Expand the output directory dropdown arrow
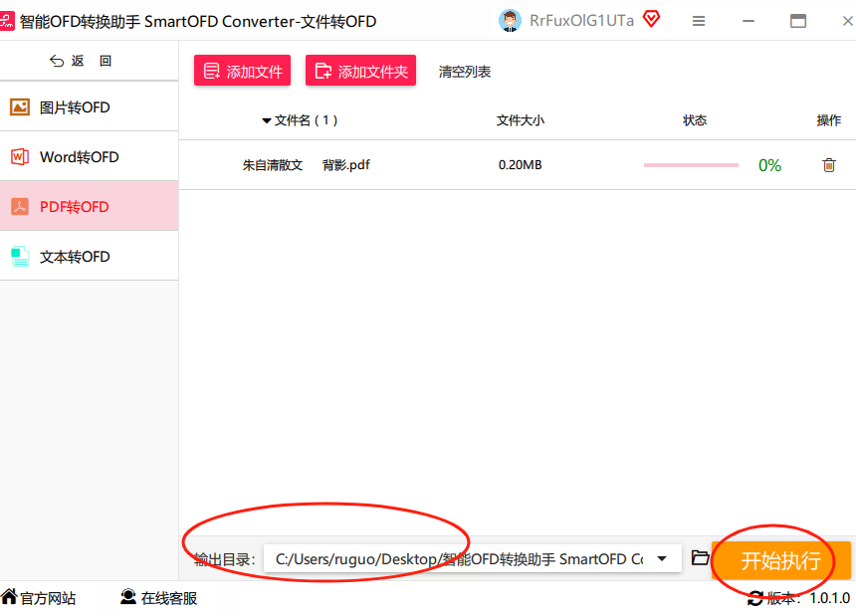The height and width of the screenshot is (616, 856). point(662,558)
